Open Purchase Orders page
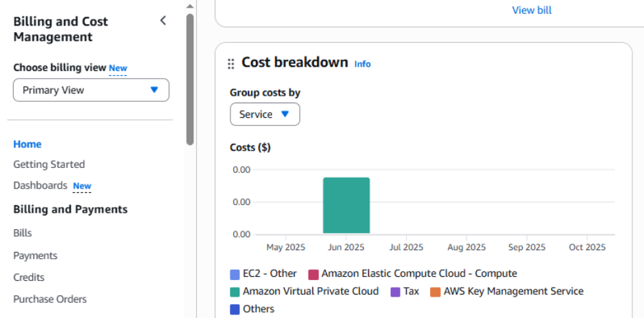Screen dimensions: 644x318 point(50,299)
